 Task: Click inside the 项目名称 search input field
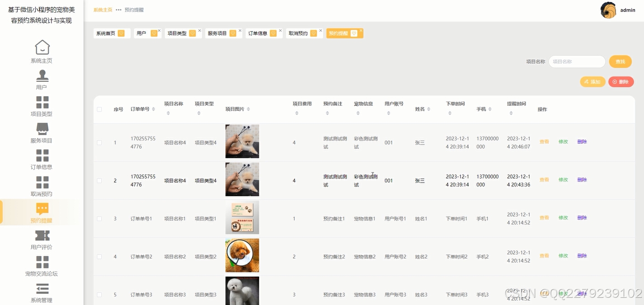tap(576, 61)
